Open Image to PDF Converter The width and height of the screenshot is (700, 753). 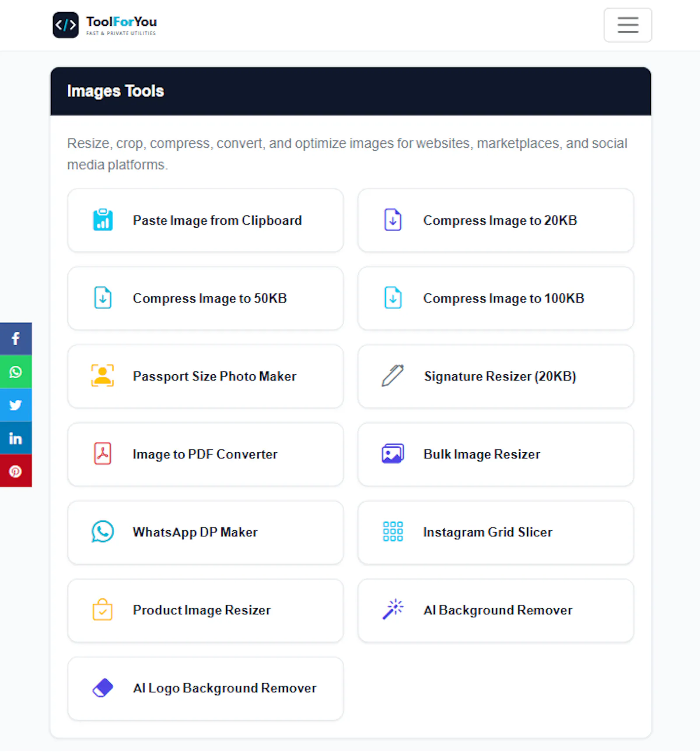tap(206, 454)
